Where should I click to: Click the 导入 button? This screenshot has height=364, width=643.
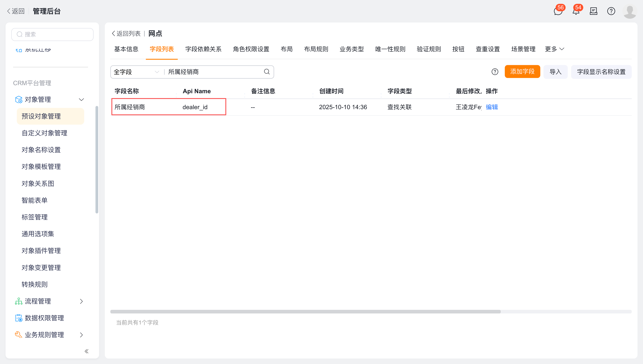[555, 72]
